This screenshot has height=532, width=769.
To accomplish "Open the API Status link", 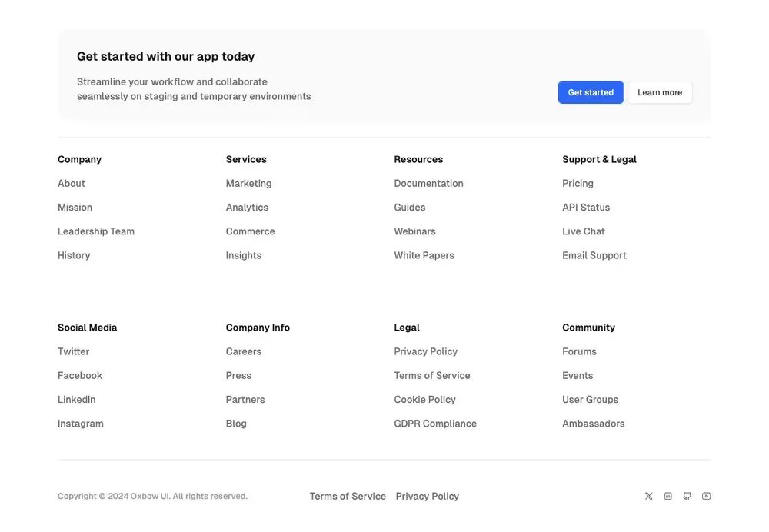I will [x=586, y=207].
